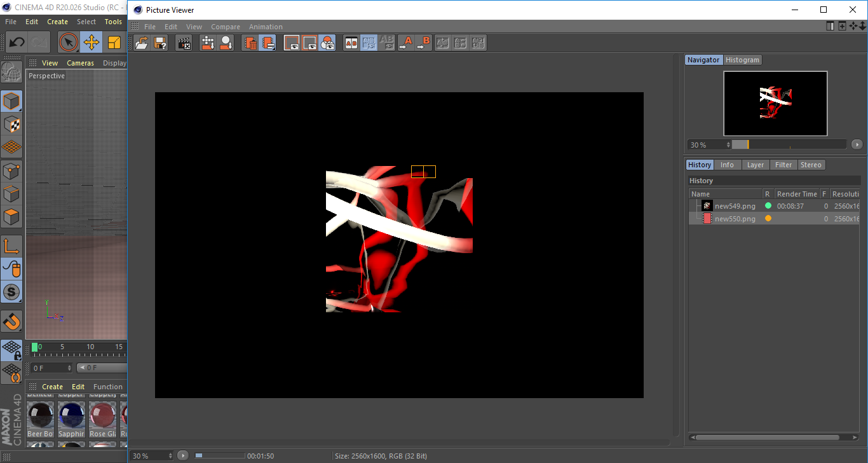
Task: Set current image as B
Action: click(423, 43)
